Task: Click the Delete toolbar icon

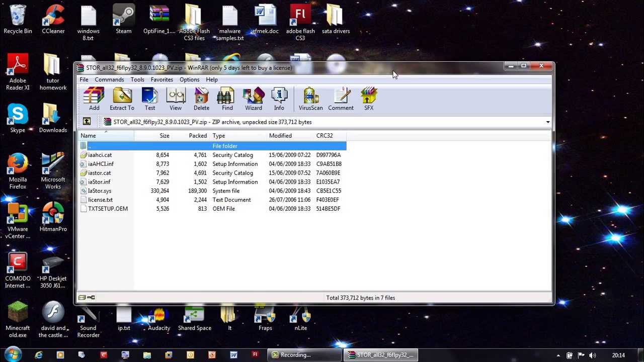Action: coord(201,99)
